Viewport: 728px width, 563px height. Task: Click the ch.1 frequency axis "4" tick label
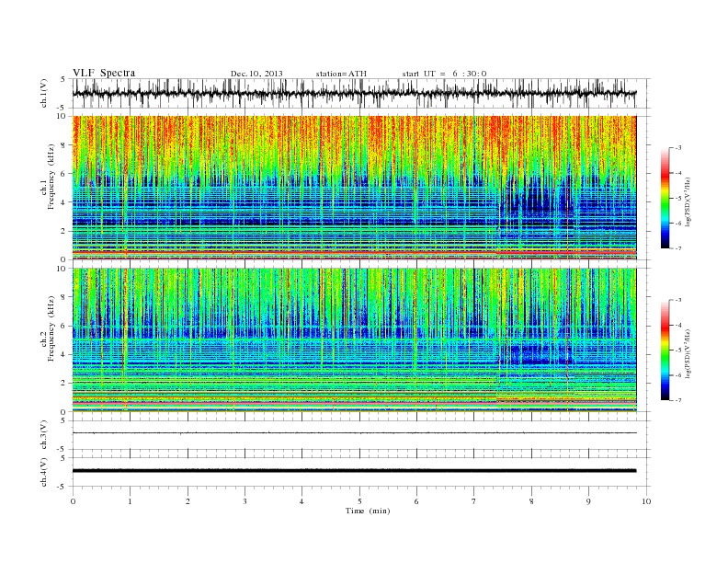click(63, 202)
